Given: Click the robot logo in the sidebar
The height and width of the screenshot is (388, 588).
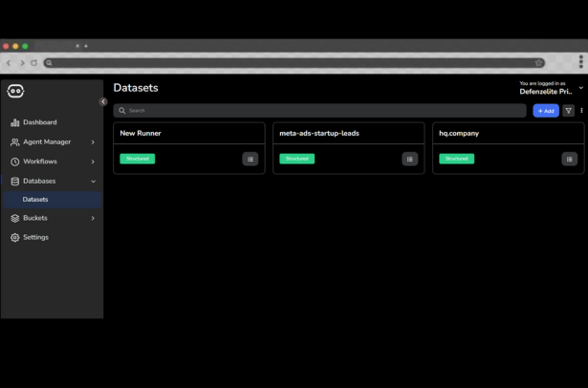Looking at the screenshot, I should click(x=15, y=91).
